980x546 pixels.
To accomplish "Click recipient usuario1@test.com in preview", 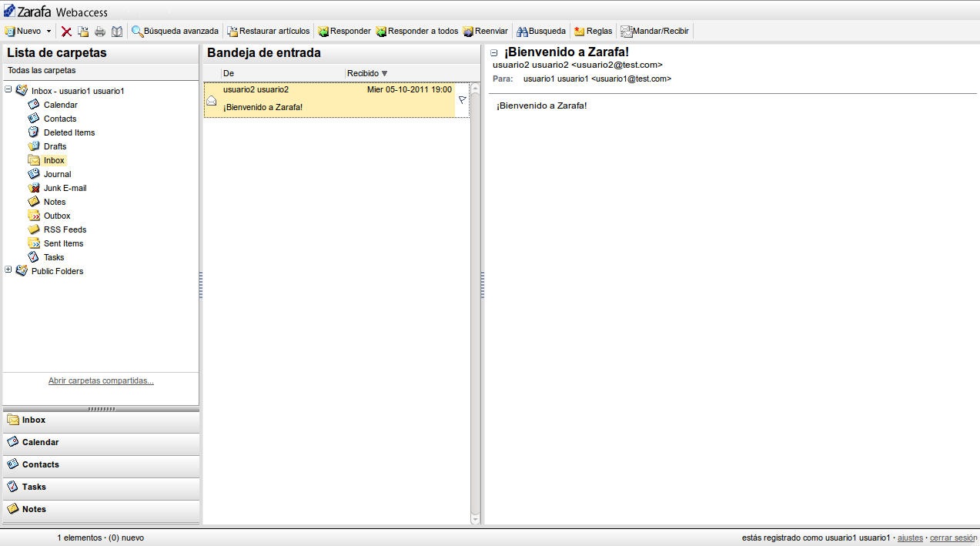I will tap(597, 79).
